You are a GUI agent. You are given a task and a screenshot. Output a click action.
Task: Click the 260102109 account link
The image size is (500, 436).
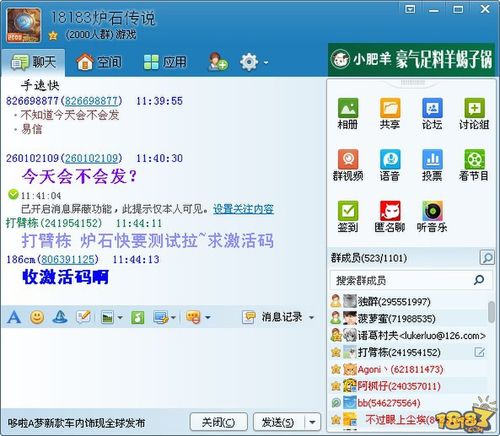tap(92, 158)
